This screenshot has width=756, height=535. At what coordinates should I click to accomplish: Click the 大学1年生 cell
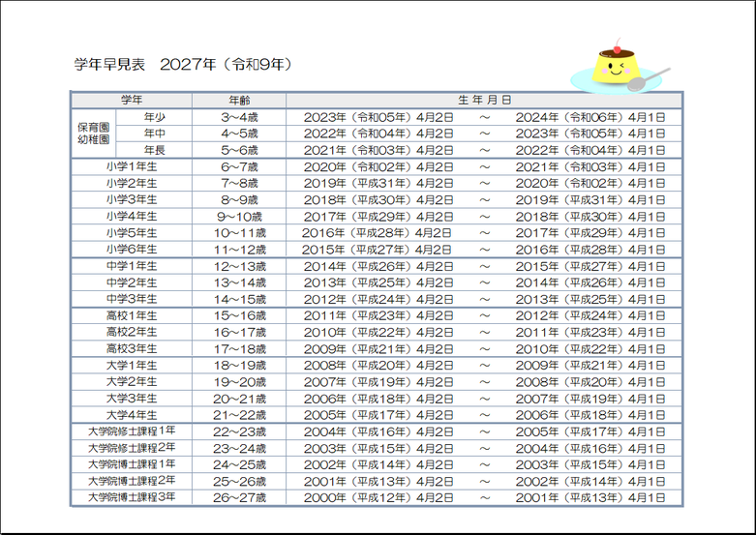click(x=132, y=366)
